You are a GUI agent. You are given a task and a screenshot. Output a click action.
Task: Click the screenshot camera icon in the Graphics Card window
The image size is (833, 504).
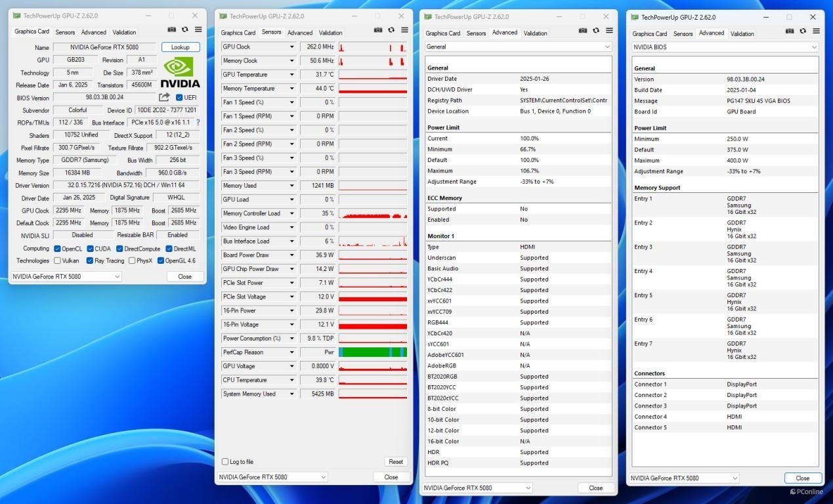171,30
